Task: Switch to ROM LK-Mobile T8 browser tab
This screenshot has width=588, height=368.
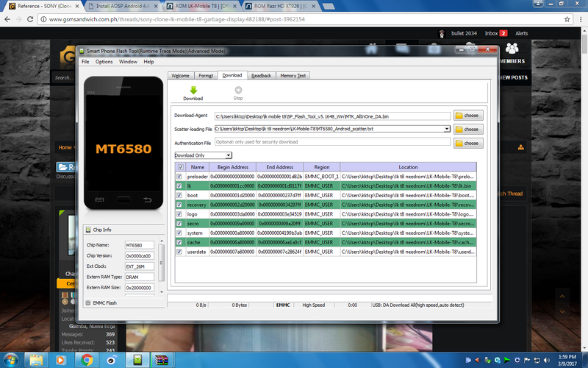Action: tap(201, 6)
